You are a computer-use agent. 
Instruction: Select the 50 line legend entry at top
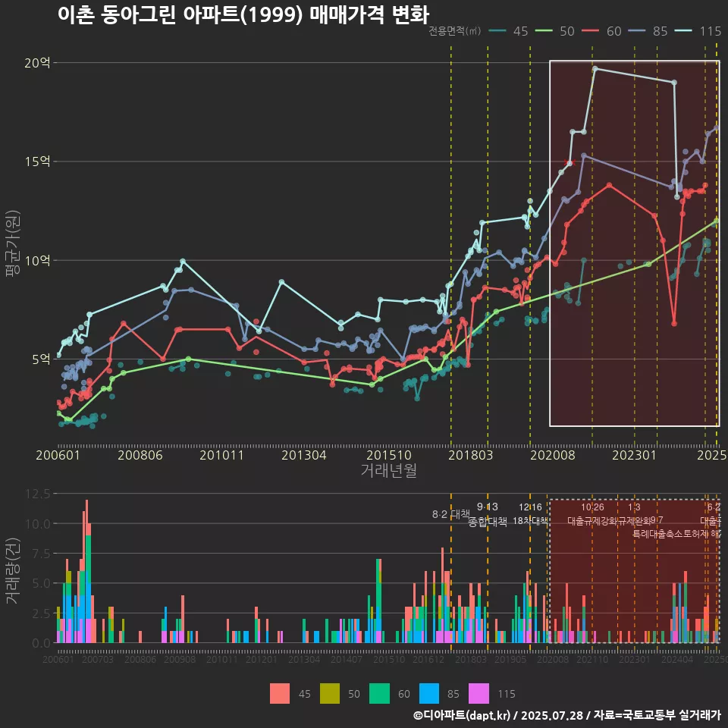pyautogui.click(x=555, y=31)
